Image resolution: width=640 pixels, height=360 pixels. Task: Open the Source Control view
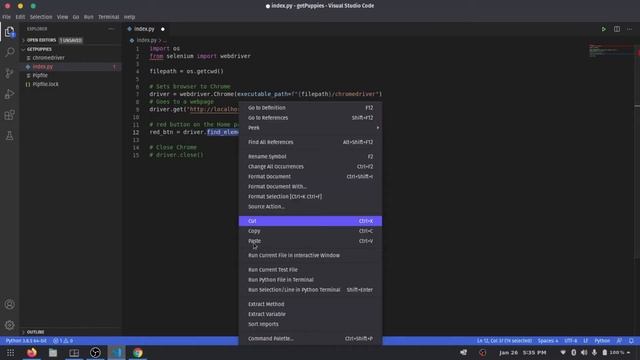point(9,73)
